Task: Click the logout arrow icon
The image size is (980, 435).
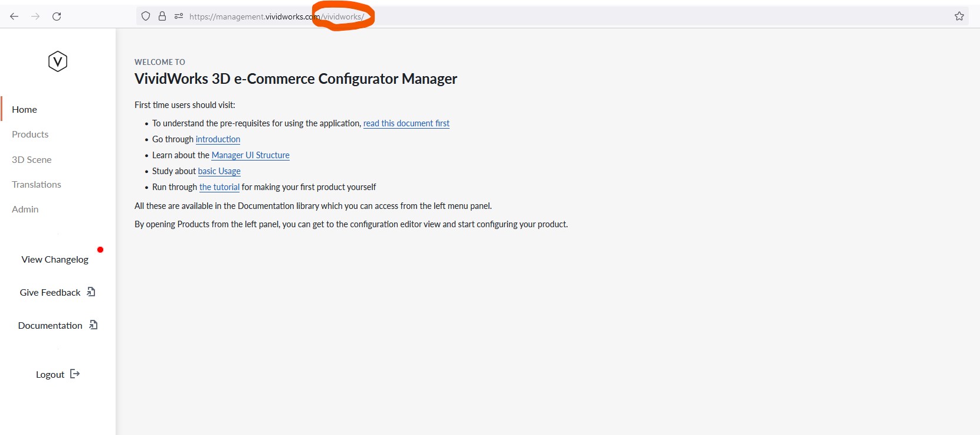Action: point(75,374)
